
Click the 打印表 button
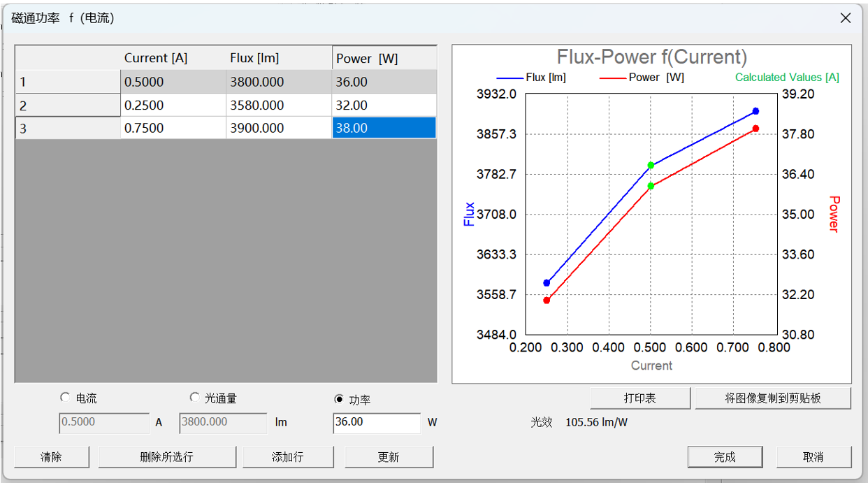coord(639,398)
